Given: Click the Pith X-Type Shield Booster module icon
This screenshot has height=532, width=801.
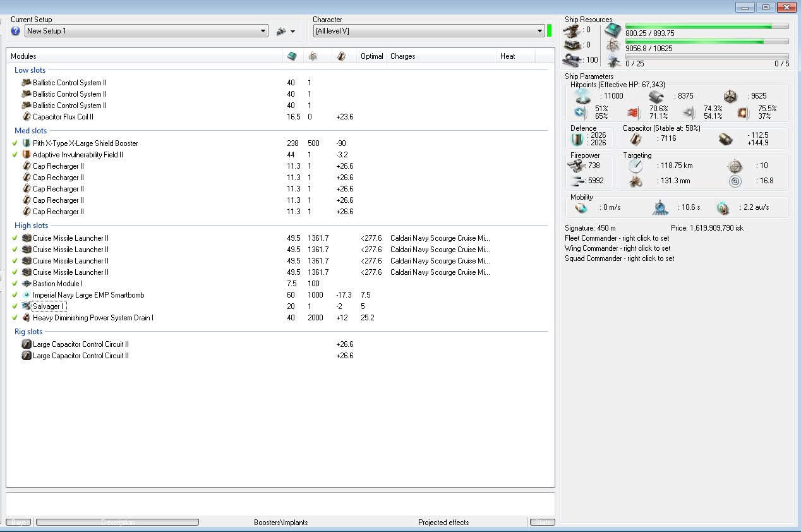Looking at the screenshot, I should click(x=27, y=143).
